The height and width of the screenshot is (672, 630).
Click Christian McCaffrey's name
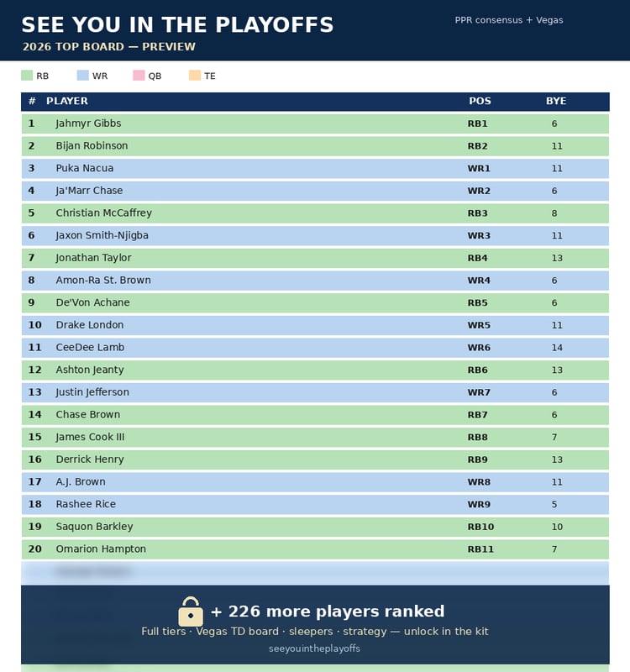coord(103,213)
